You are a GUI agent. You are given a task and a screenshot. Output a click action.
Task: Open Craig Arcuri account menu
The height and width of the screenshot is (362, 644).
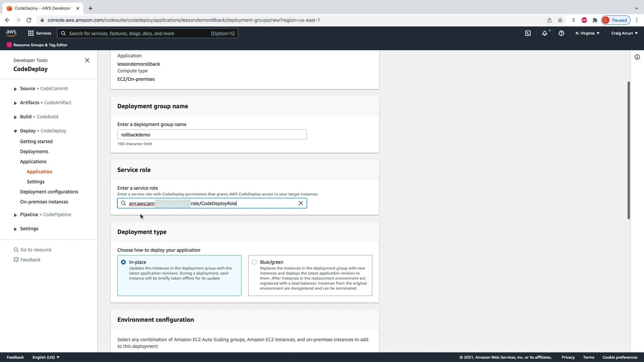(x=624, y=33)
